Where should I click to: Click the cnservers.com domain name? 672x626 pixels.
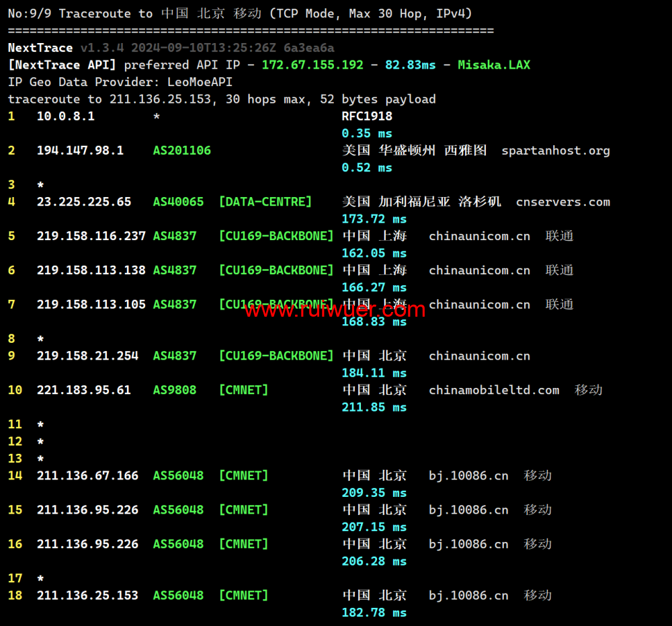point(562,202)
